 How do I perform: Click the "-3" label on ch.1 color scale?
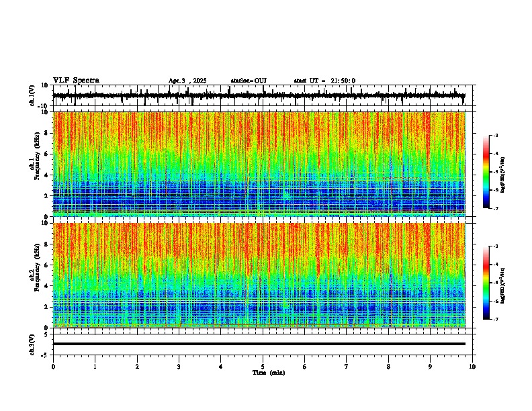click(496, 135)
